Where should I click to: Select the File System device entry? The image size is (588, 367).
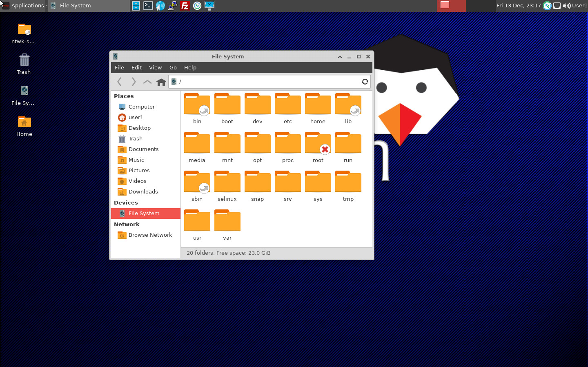(144, 213)
